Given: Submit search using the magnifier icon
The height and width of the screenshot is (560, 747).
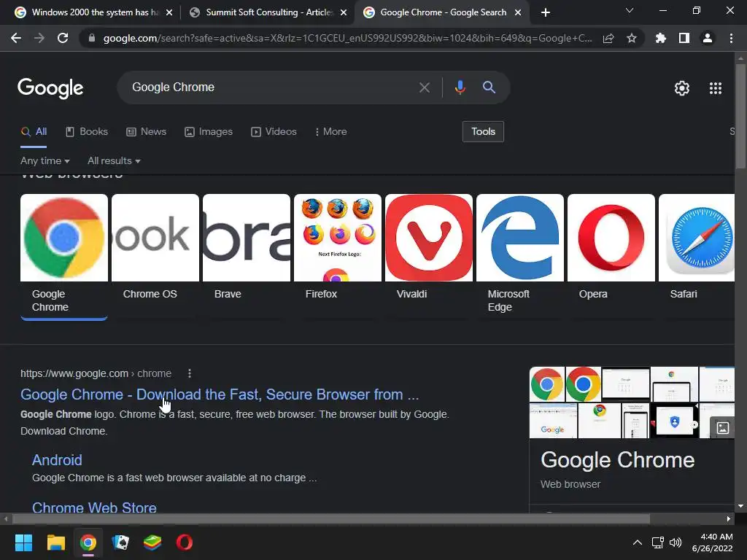Looking at the screenshot, I should (489, 87).
